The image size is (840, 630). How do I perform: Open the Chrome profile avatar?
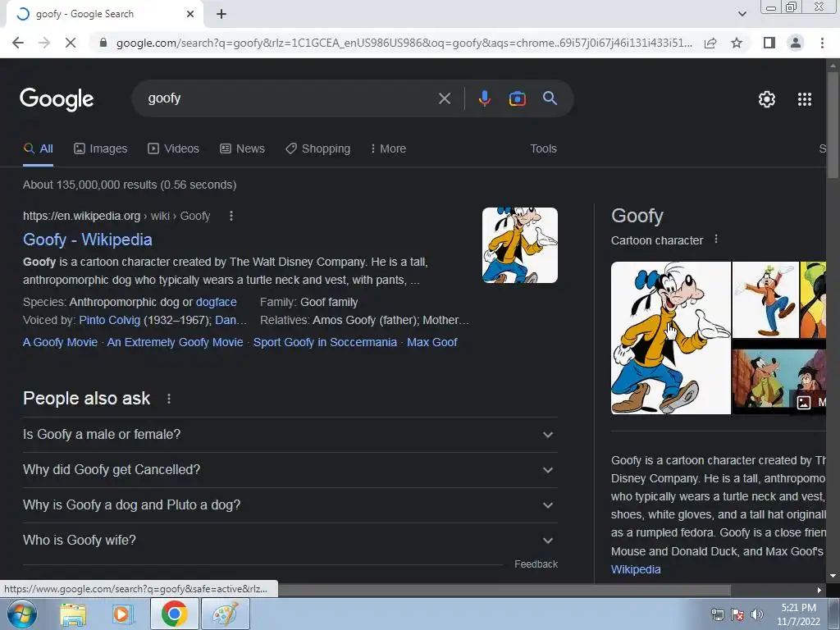[x=796, y=43]
